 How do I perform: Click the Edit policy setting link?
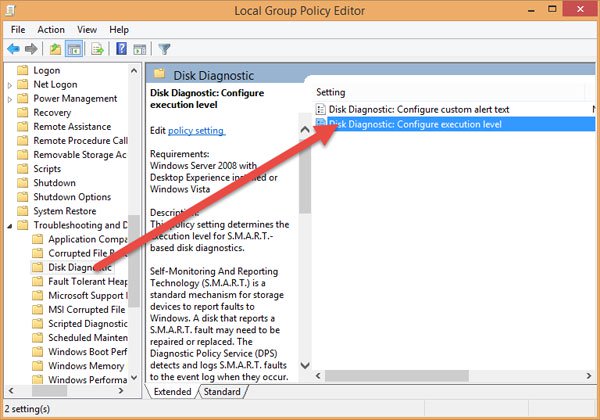(197, 131)
